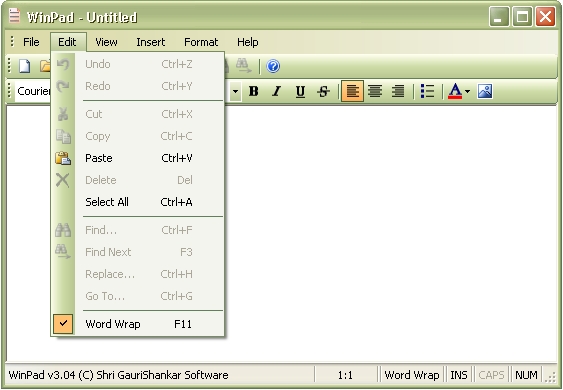Click the scissors Cut icon in menu

[63, 114]
